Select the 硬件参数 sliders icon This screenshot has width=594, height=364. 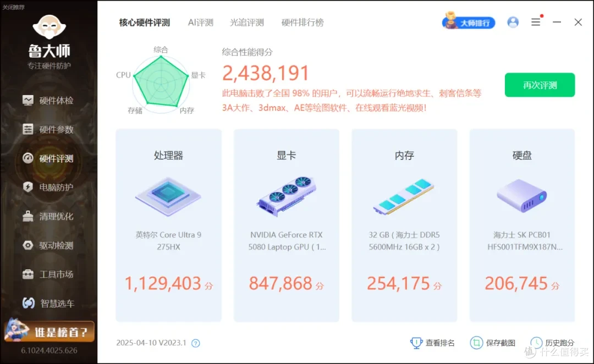(x=28, y=129)
